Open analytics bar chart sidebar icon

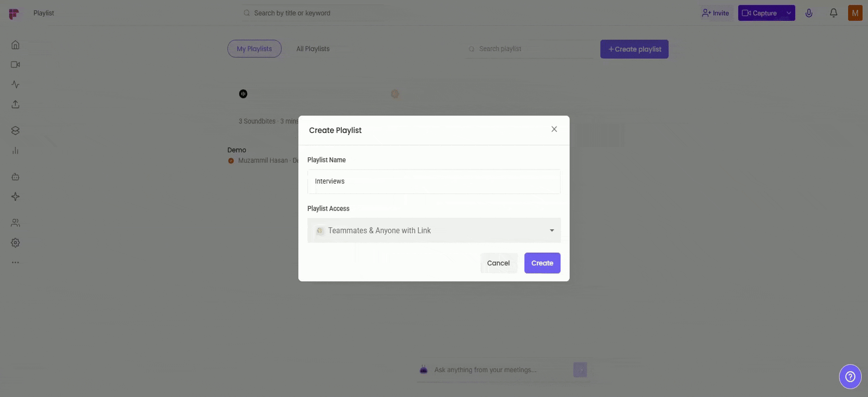point(15,151)
